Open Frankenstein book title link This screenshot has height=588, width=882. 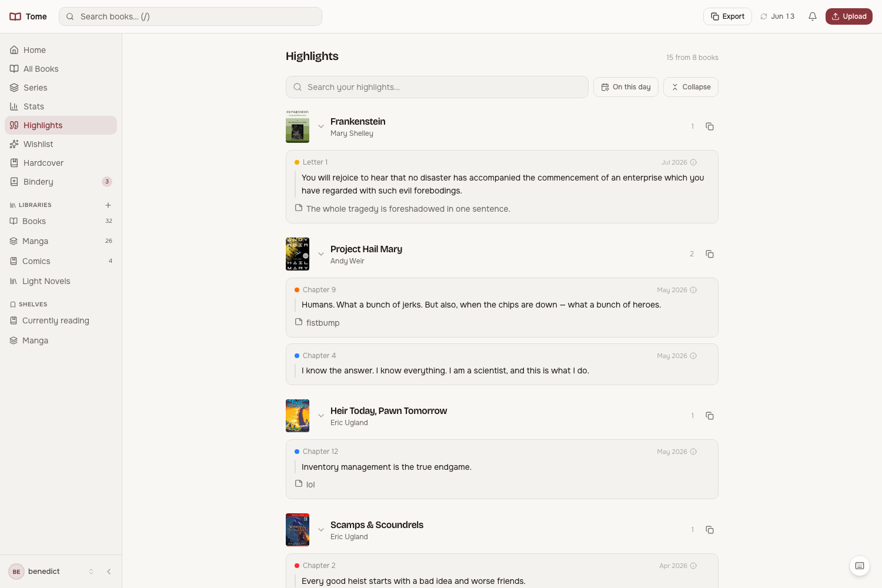[x=358, y=121]
